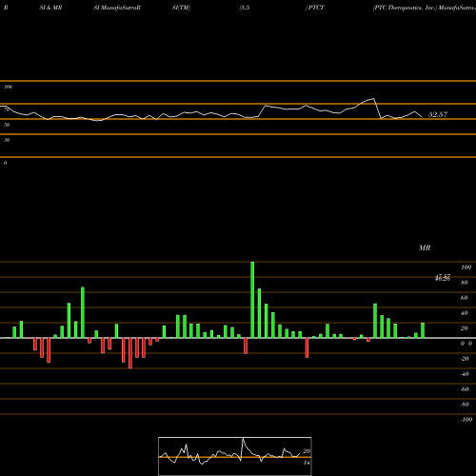Click the 100 label on RSI axis
This screenshot has width=476, height=476.
click(x=9, y=87)
